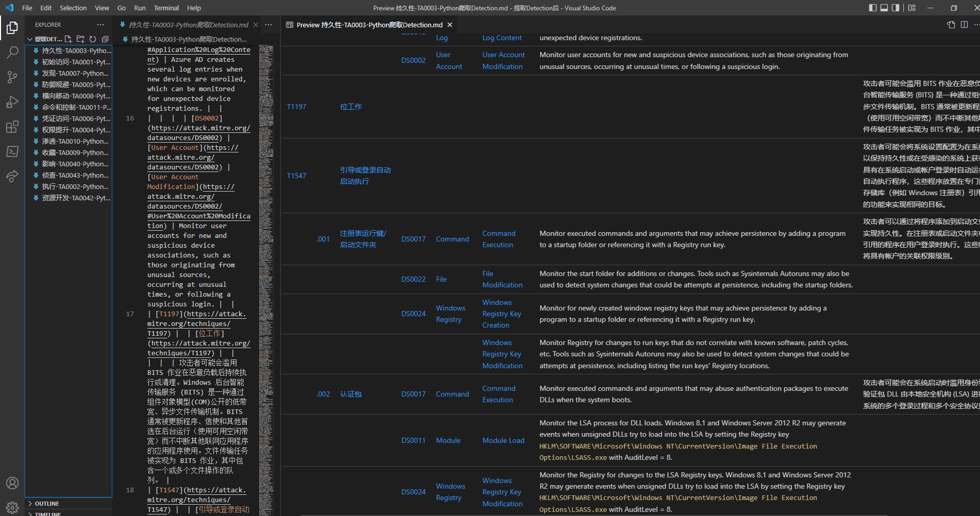
Task: Close the Preview tab
Action: [450, 25]
